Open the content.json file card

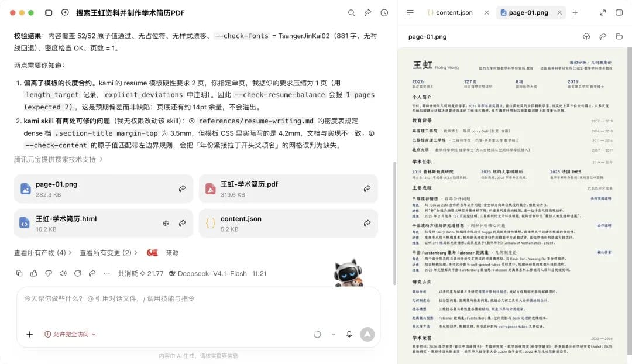pos(288,224)
